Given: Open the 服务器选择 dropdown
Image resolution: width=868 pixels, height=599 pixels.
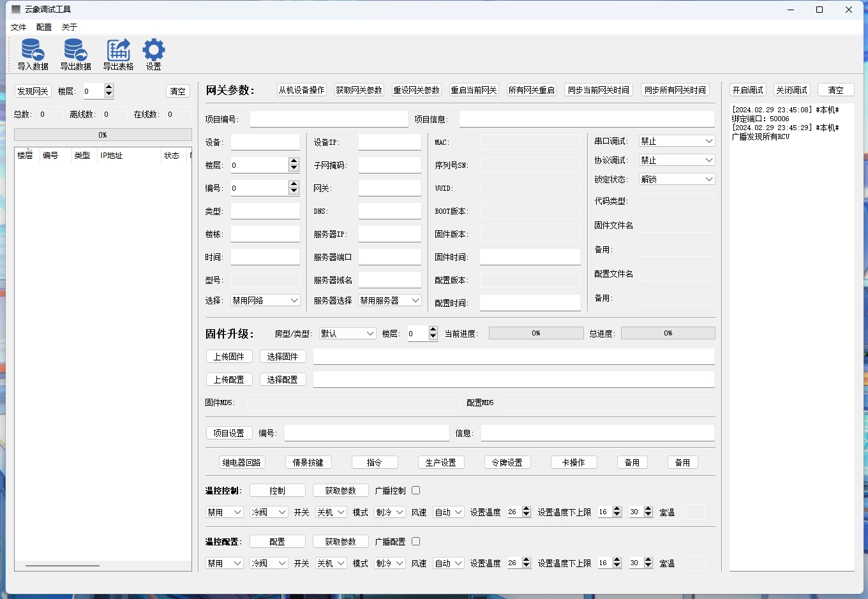Looking at the screenshot, I should tap(390, 300).
